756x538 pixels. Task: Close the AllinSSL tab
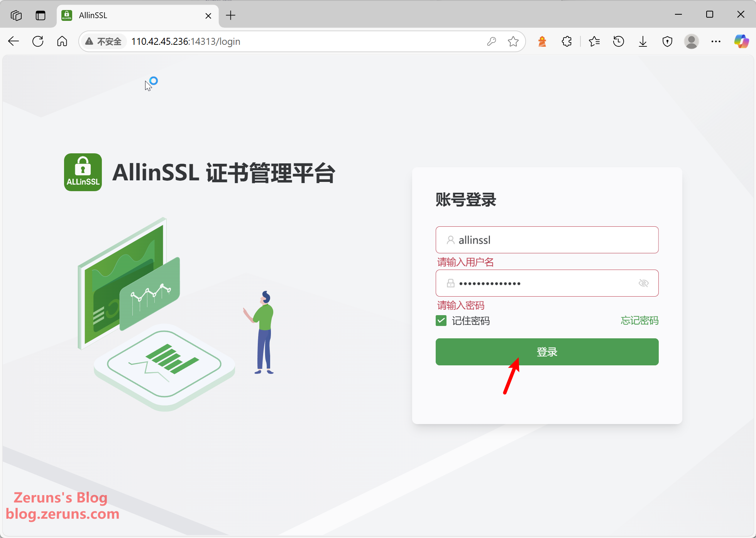click(x=208, y=16)
